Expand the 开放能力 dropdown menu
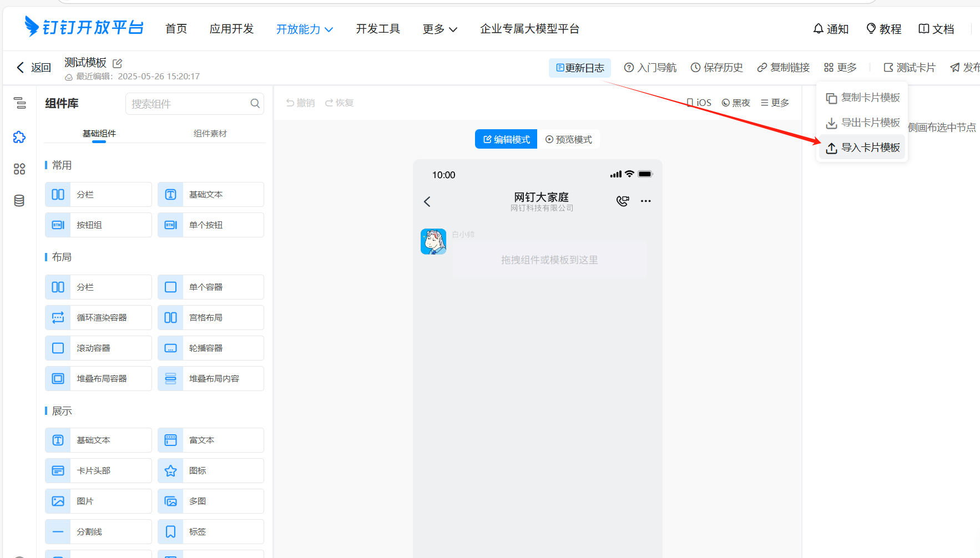Image resolution: width=980 pixels, height=558 pixels. click(x=305, y=29)
